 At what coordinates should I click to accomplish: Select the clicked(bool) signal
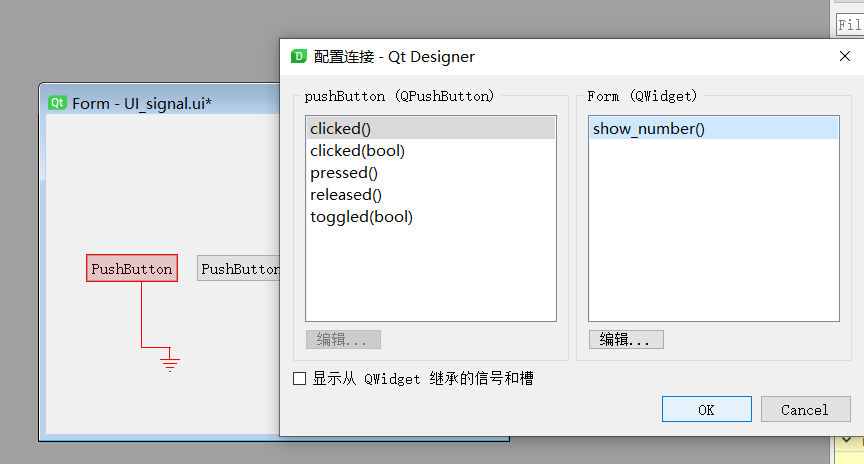click(430, 150)
